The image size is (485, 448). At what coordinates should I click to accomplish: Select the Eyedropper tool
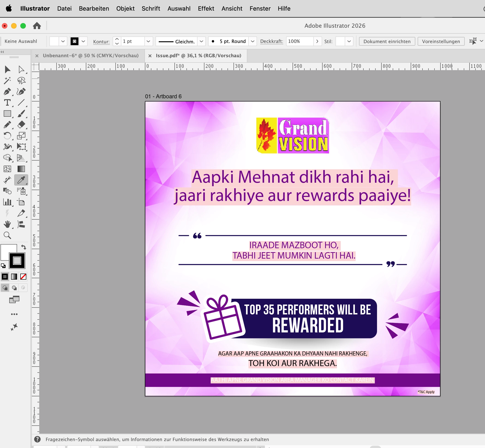pyautogui.click(x=21, y=180)
